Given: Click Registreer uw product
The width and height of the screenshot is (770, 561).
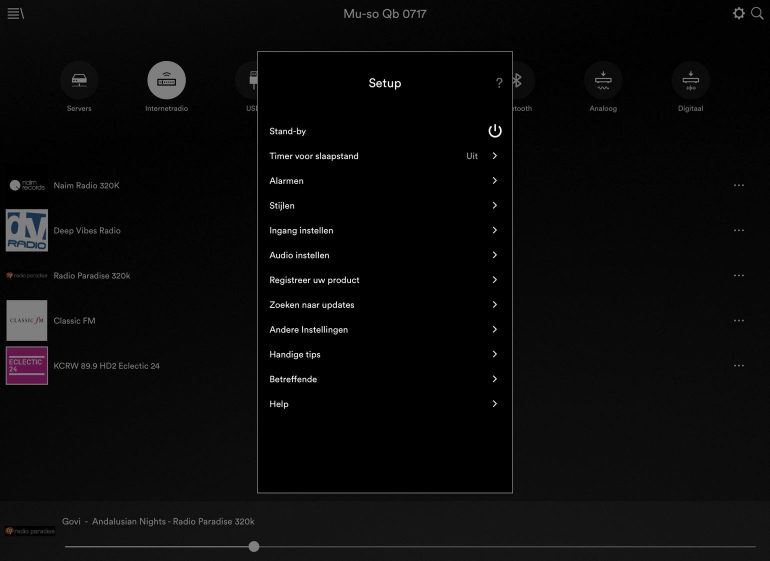Looking at the screenshot, I should click(x=314, y=280).
